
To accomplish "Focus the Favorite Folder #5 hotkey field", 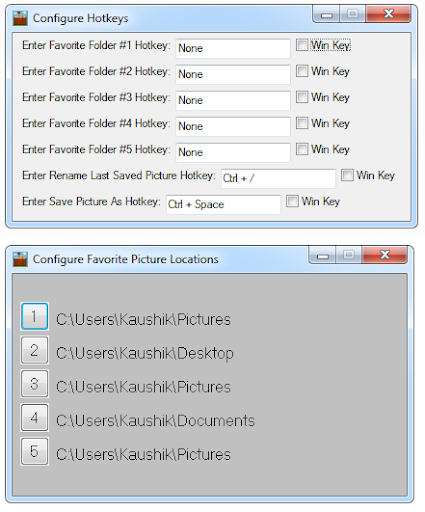I will (x=233, y=152).
